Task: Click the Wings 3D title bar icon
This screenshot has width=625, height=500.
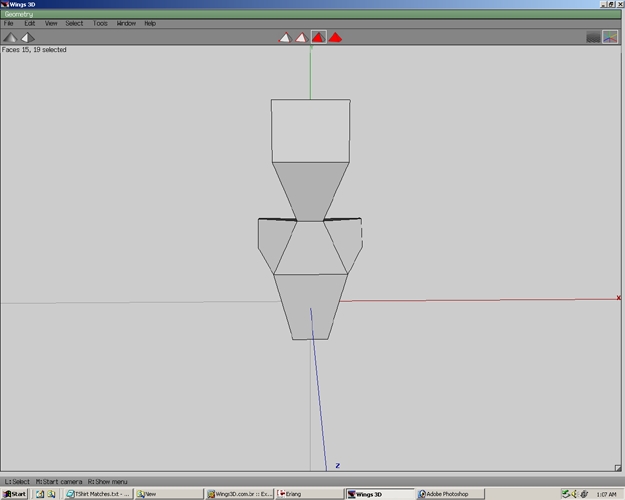Action: (x=4, y=4)
